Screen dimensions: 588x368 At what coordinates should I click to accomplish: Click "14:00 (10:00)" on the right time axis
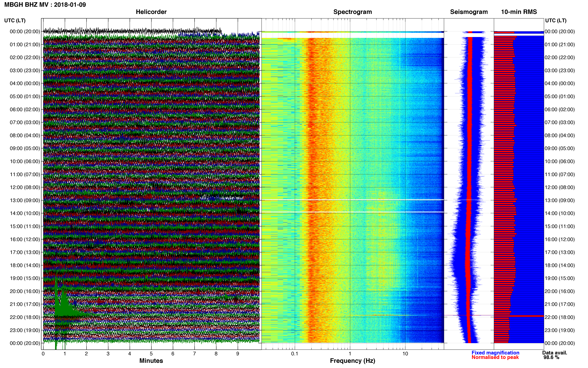tap(560, 213)
